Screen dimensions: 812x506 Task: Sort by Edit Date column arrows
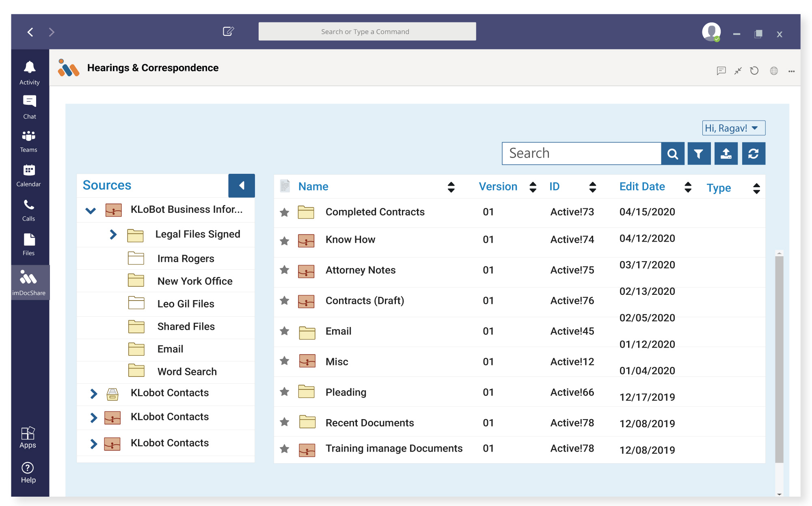tap(688, 187)
